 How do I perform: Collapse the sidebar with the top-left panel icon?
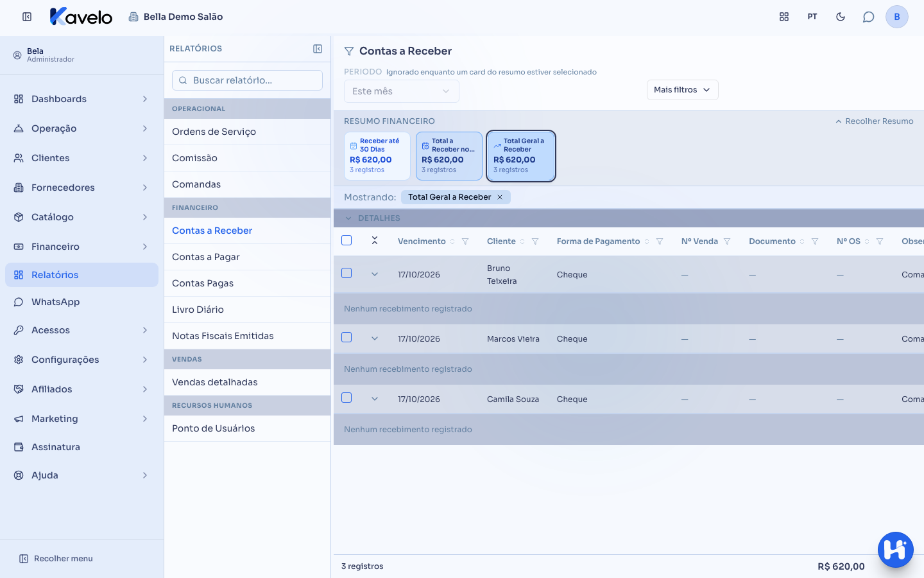click(x=27, y=17)
